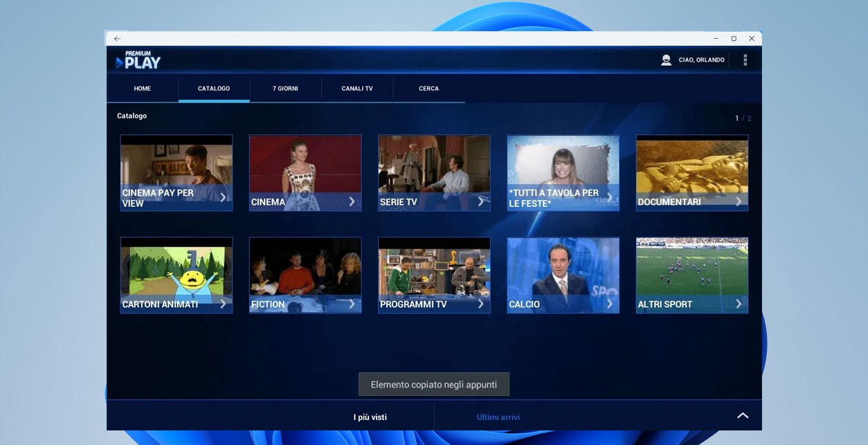Open the Programmi TV category thumbnail
The height and width of the screenshot is (445, 868).
click(434, 275)
